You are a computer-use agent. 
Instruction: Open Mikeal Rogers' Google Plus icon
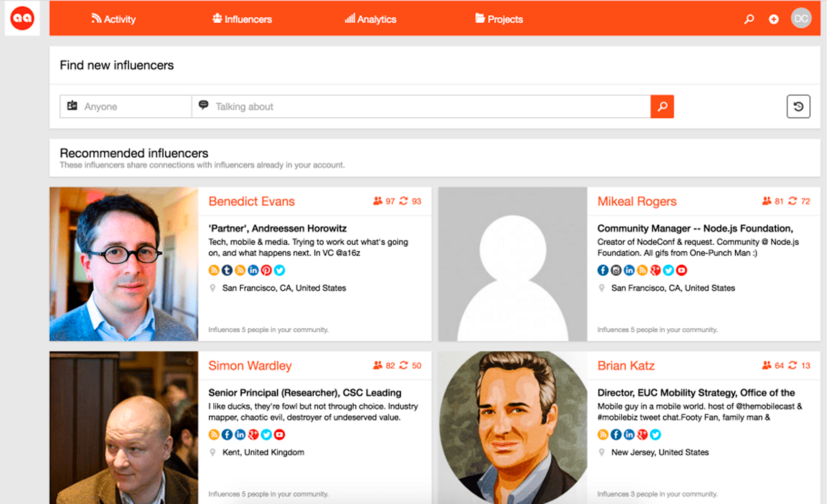pos(655,270)
